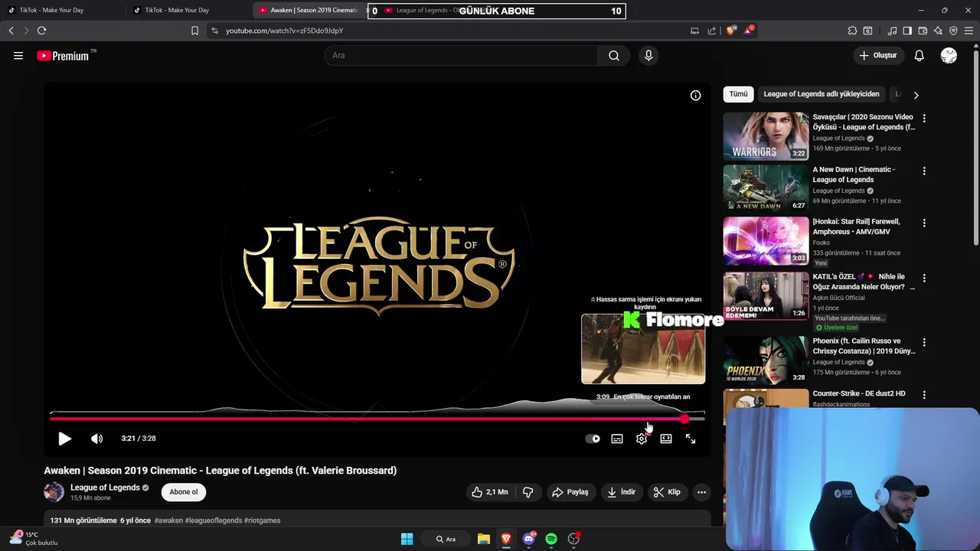Open options for Savaşçılar 2020 video

pyautogui.click(x=924, y=119)
